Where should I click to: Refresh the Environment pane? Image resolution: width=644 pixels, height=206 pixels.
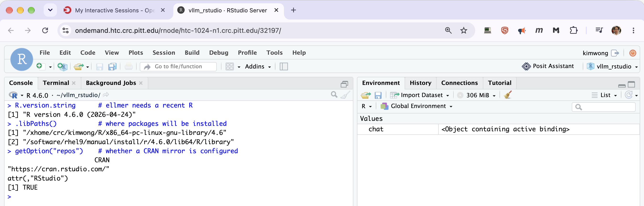(x=629, y=95)
